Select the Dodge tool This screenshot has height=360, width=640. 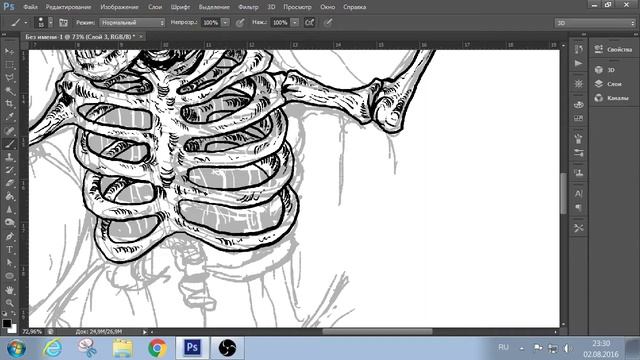pyautogui.click(x=9, y=223)
